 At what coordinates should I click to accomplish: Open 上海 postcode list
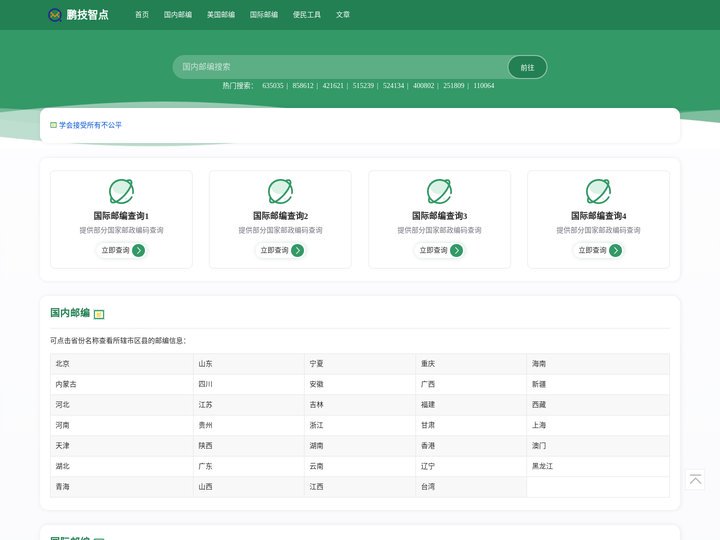click(x=539, y=425)
